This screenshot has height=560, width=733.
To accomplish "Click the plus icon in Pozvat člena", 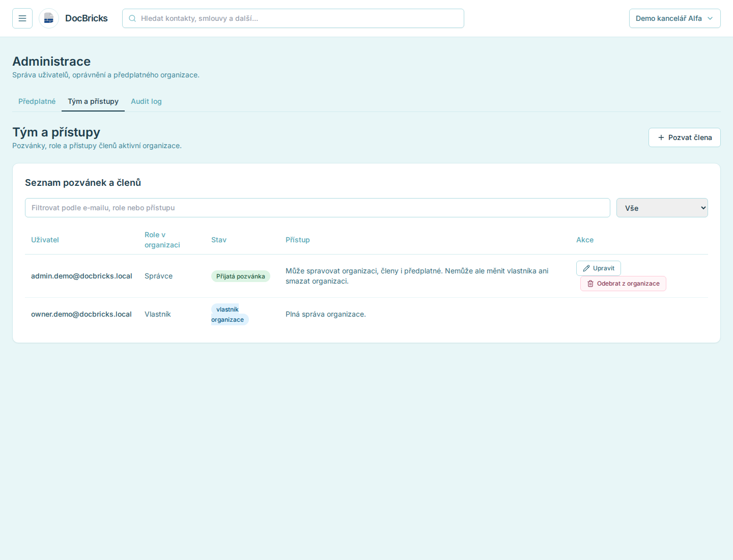I will click(x=661, y=137).
